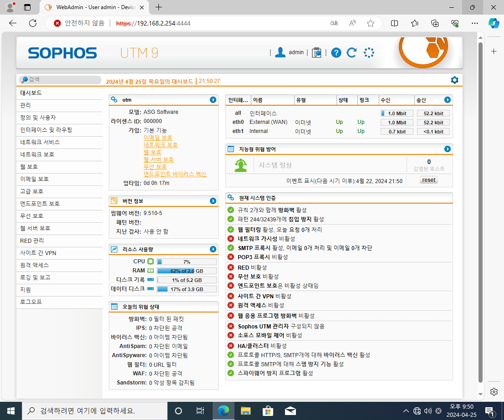Click the red status icon for POP3 프록시
The image size is (504, 420).
point(230,257)
